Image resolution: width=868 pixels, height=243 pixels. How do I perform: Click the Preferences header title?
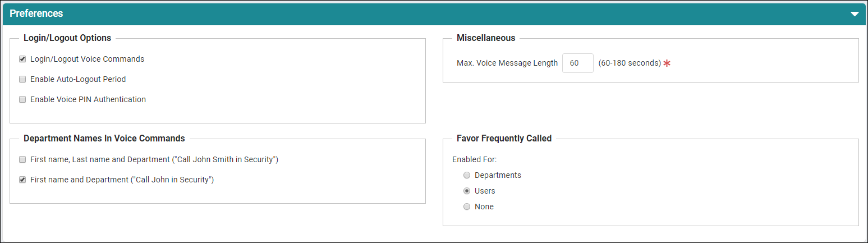(x=36, y=13)
